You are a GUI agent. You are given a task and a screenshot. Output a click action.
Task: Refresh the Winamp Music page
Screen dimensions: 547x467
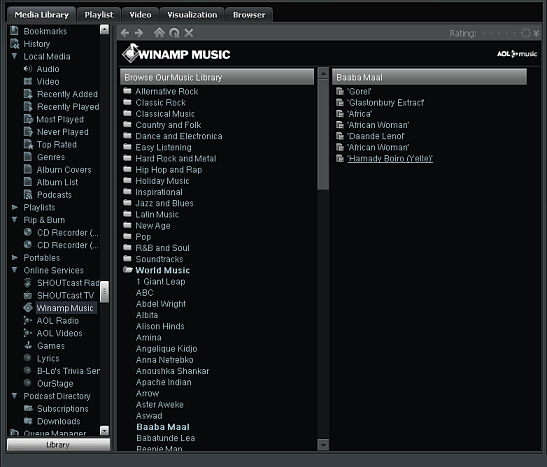click(174, 33)
